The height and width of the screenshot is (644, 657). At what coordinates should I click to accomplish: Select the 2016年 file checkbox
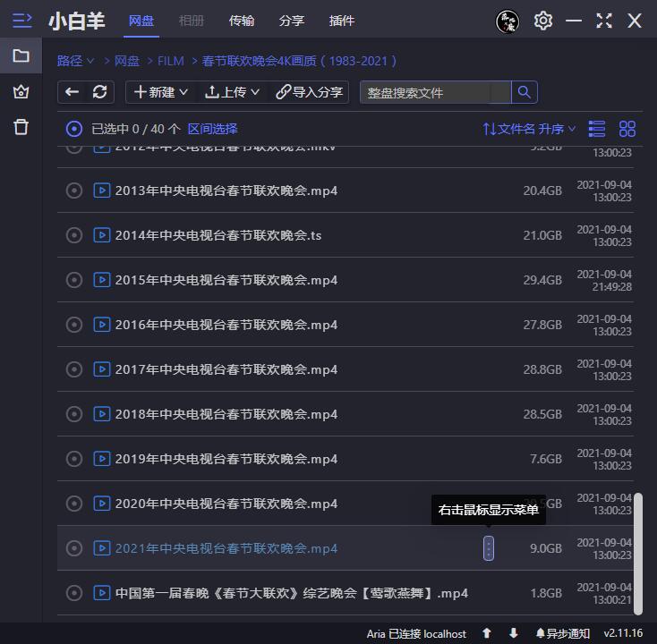74,325
